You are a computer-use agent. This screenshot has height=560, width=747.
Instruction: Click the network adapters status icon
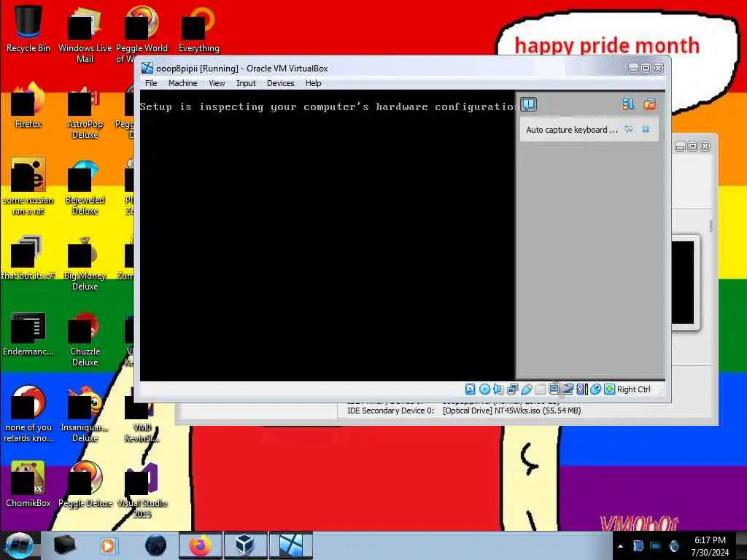(x=512, y=389)
